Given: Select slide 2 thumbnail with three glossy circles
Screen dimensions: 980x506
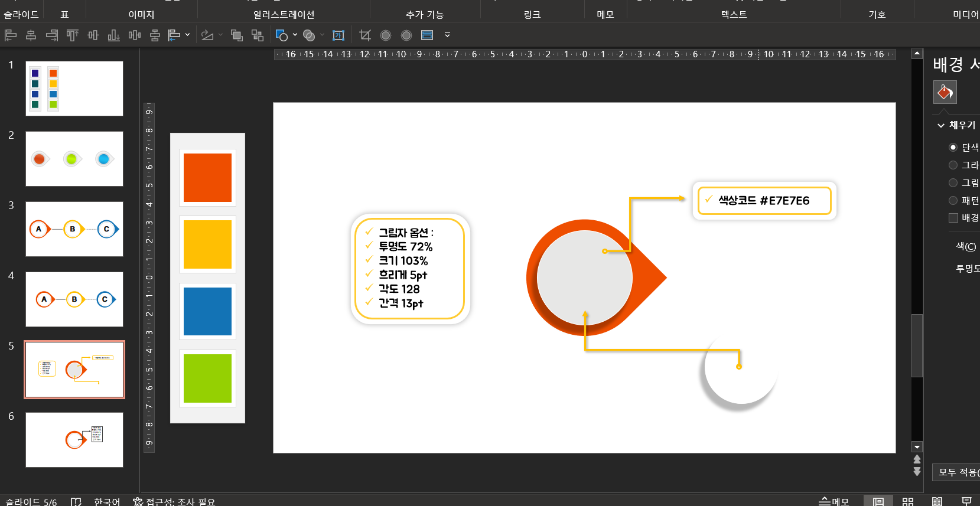Looking at the screenshot, I should pyautogui.click(x=74, y=159).
